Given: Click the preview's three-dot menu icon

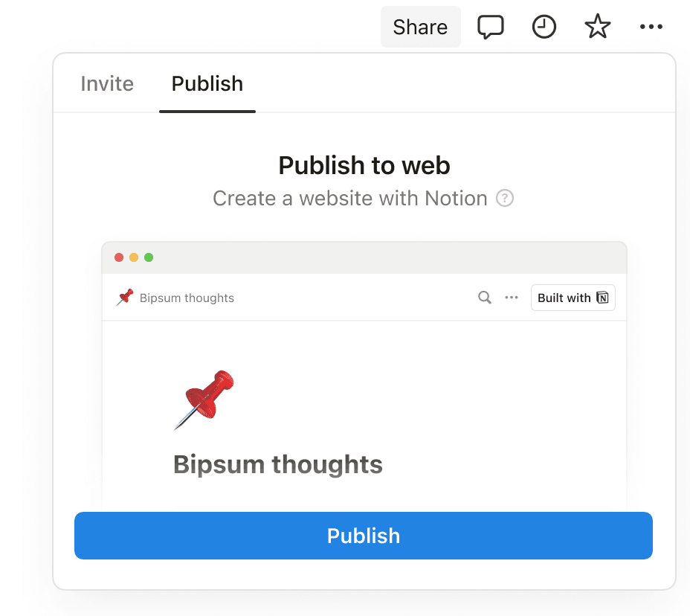Looking at the screenshot, I should 512,298.
